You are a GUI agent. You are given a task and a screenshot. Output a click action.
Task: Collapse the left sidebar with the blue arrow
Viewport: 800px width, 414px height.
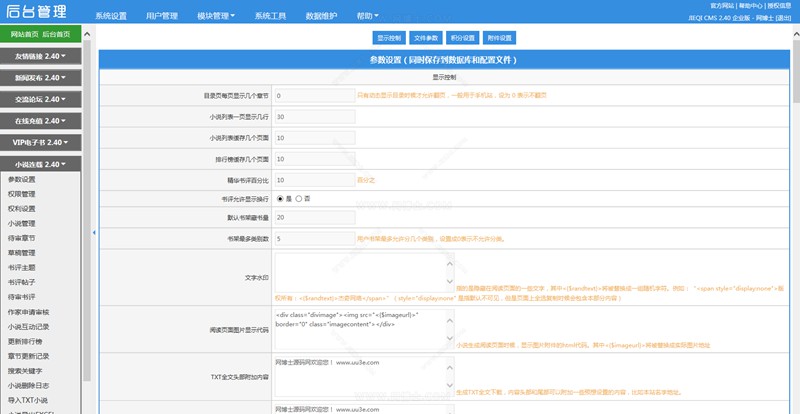click(x=94, y=232)
